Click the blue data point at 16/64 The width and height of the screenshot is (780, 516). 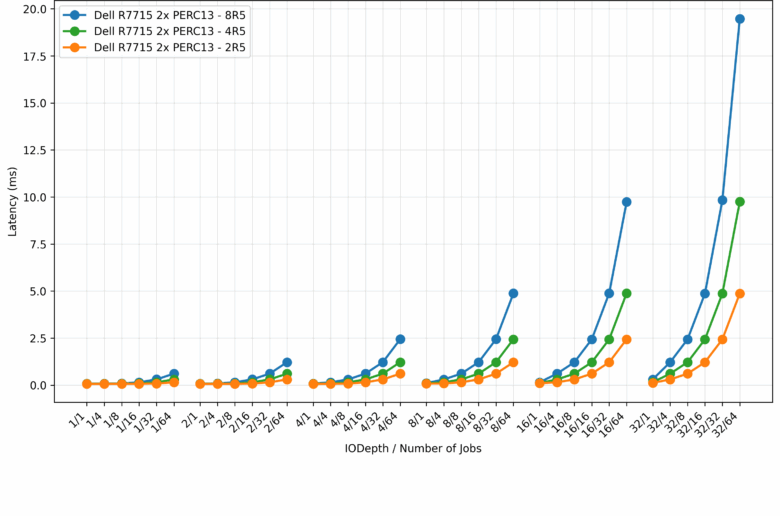click(x=627, y=202)
